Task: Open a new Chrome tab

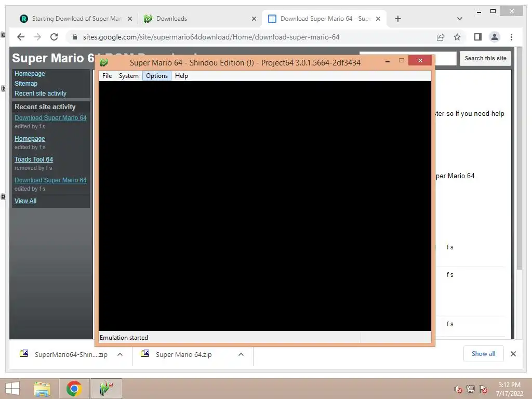Action: click(398, 19)
